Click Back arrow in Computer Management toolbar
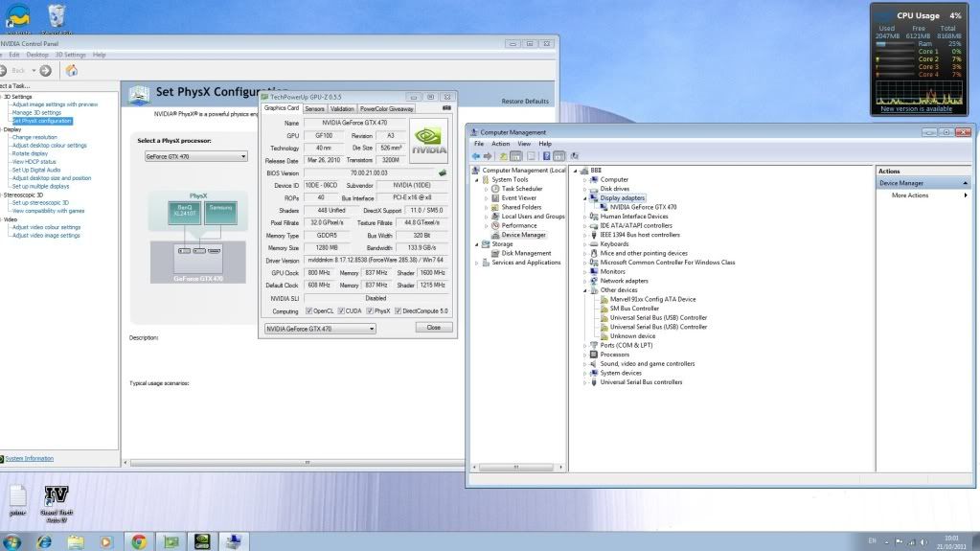 (x=476, y=156)
